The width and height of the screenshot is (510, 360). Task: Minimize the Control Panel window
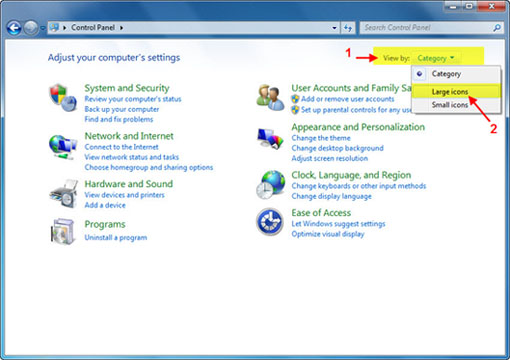tap(453, 6)
